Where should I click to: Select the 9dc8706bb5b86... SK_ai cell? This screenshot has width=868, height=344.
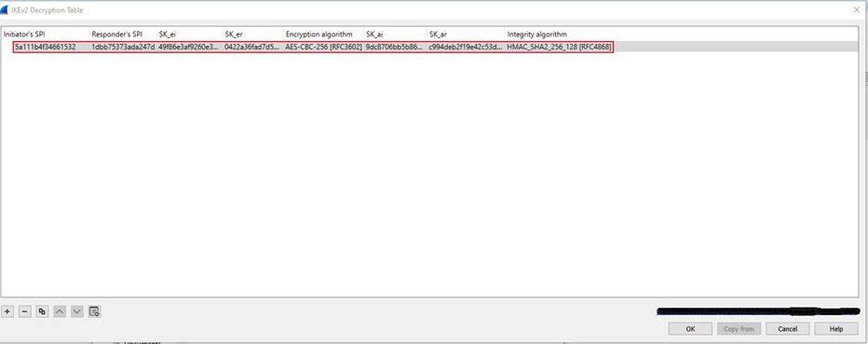(x=395, y=48)
